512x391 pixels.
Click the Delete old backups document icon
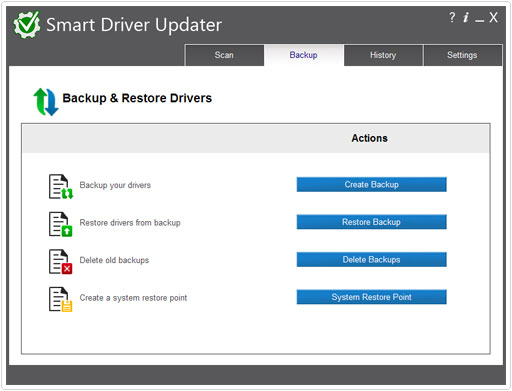(61, 262)
